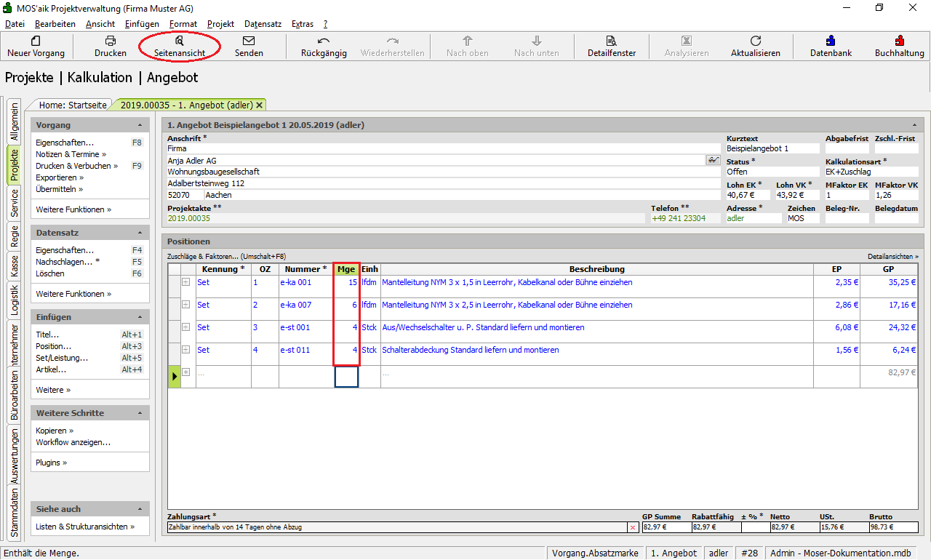
Task: Click the Senden envelope icon
Action: tap(249, 41)
